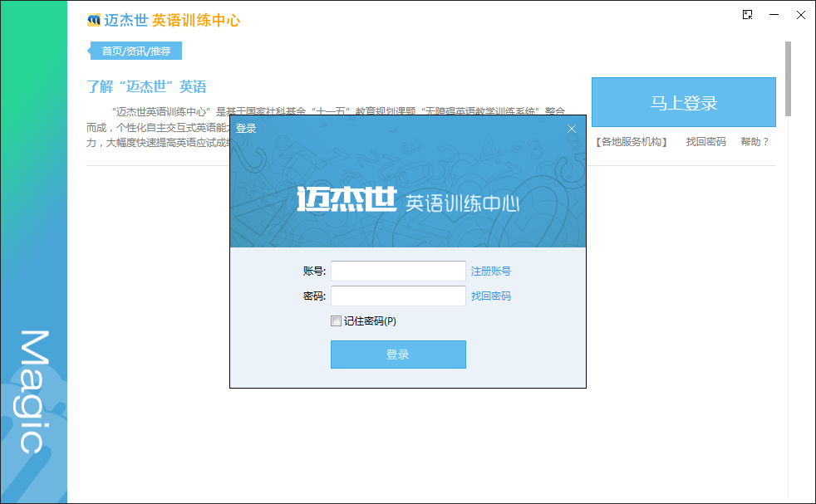Click 找回密码 beside the password field
The image size is (816, 504).
point(491,296)
